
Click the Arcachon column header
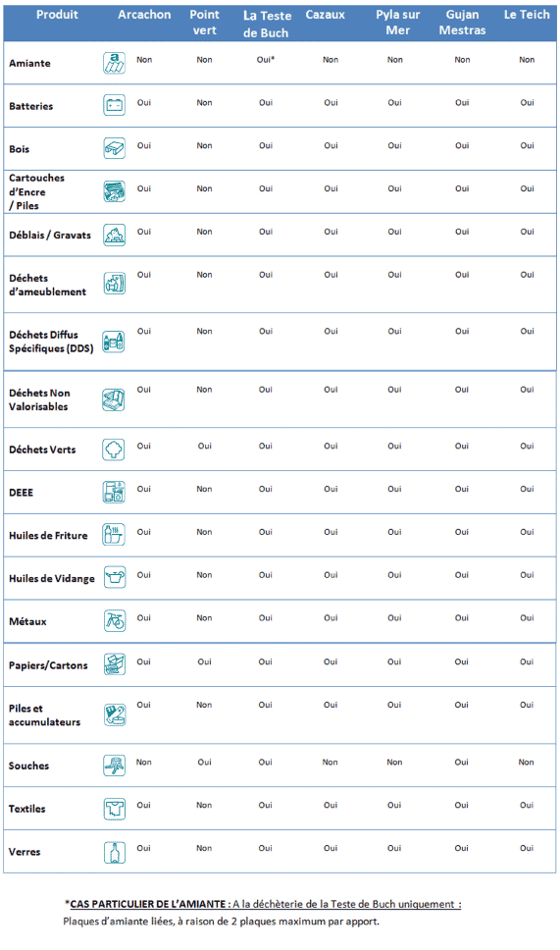144,15
